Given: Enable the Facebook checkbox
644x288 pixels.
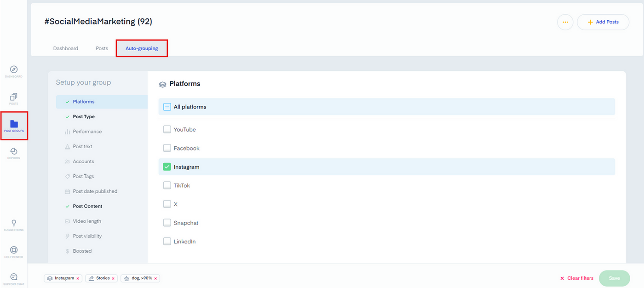Looking at the screenshot, I should coord(167,148).
